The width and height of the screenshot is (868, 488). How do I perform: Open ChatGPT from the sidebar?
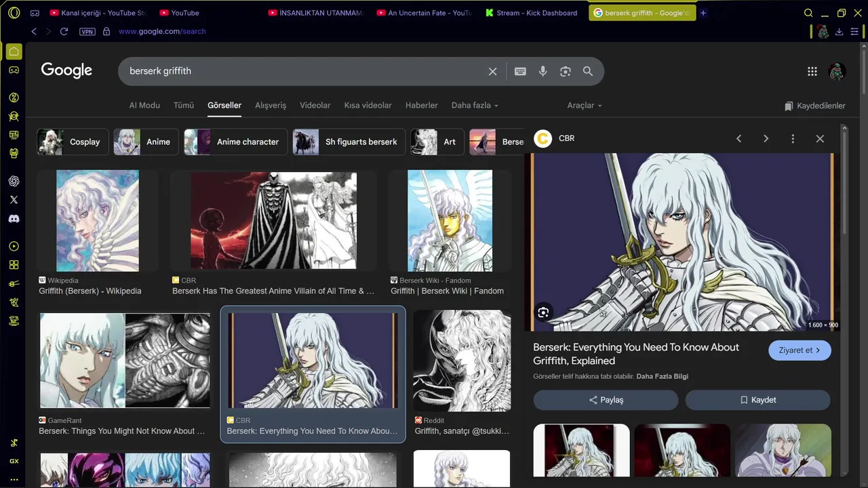pyautogui.click(x=14, y=181)
